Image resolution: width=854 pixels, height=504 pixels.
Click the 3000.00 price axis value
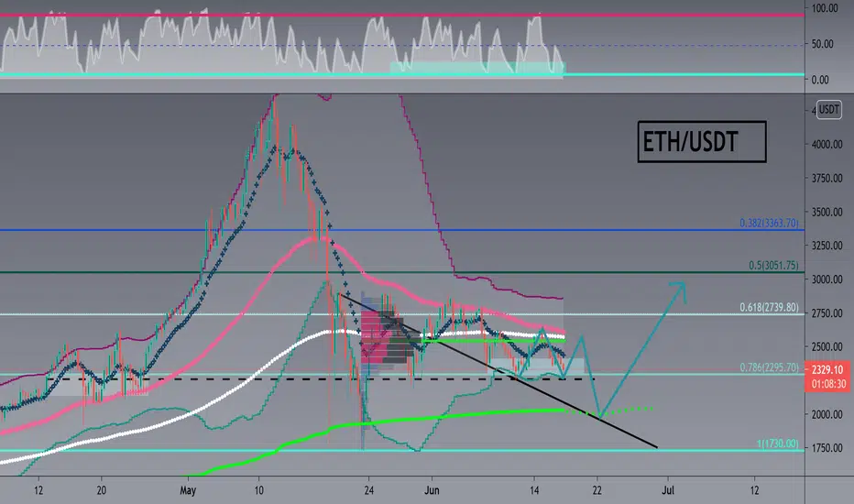click(x=827, y=279)
